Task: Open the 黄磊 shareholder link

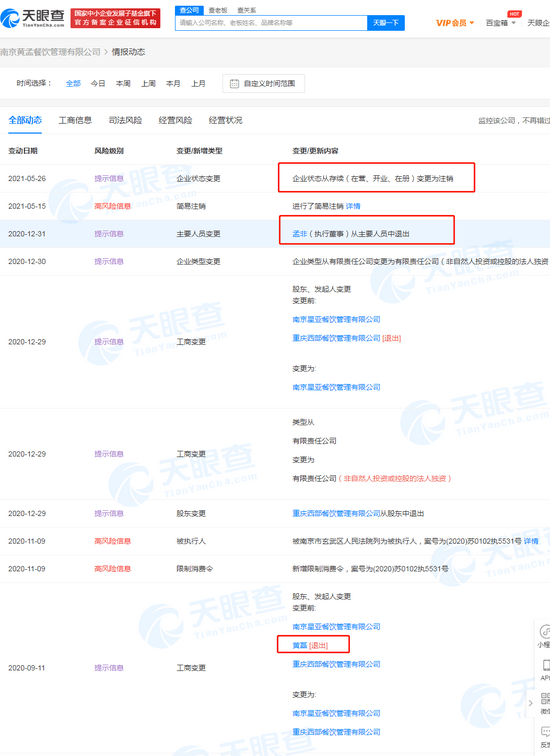Action: point(299,645)
